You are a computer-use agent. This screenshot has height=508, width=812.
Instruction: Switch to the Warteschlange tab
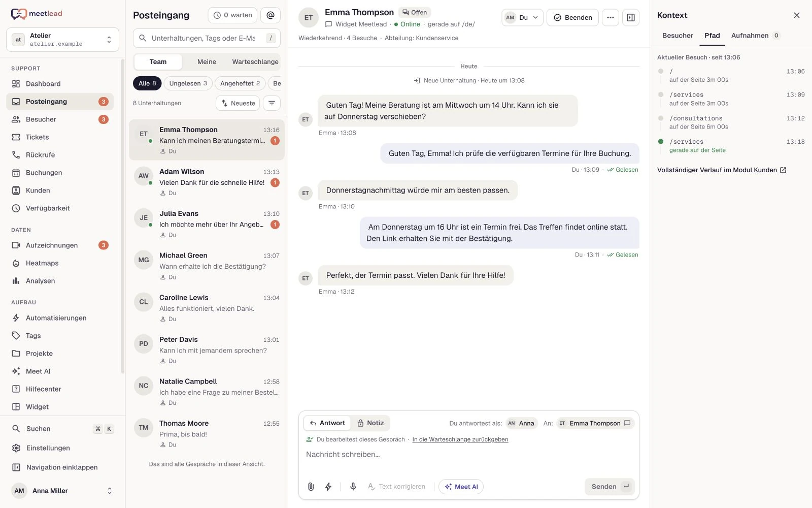coord(255,62)
